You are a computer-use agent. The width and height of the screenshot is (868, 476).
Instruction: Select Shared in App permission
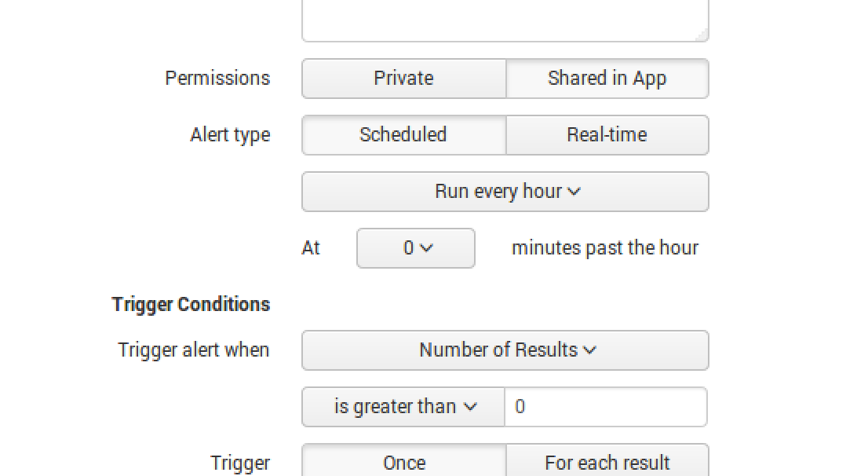point(607,79)
